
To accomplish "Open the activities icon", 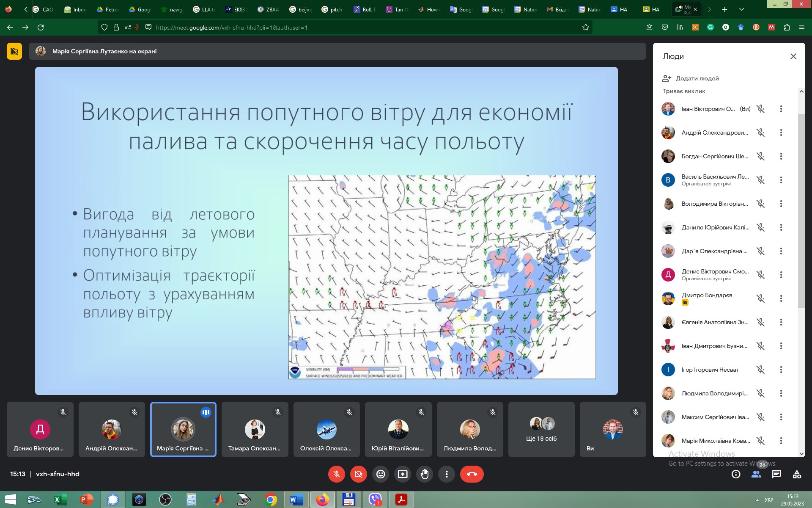I will [797, 474].
